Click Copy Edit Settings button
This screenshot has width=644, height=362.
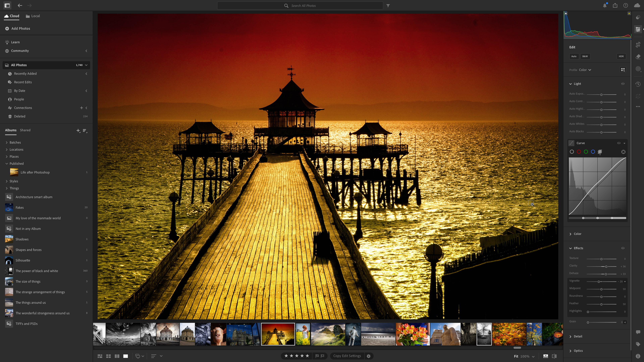click(x=347, y=356)
